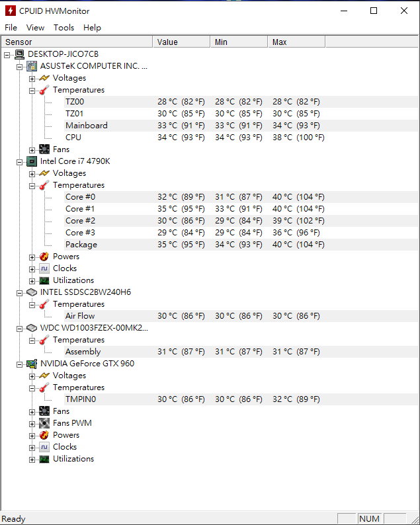Select the Package temperature row
Image resolution: width=420 pixels, height=525 pixels.
(241, 245)
